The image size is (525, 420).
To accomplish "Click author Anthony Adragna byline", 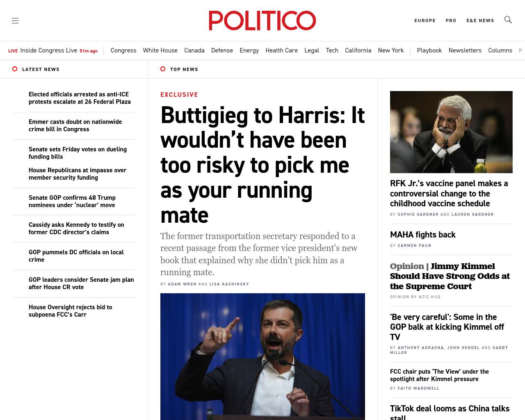I will click(420, 348).
